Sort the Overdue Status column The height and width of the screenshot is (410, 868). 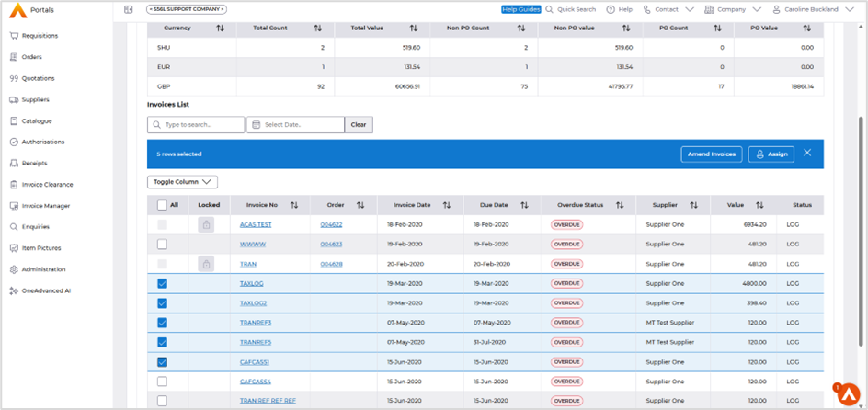620,205
